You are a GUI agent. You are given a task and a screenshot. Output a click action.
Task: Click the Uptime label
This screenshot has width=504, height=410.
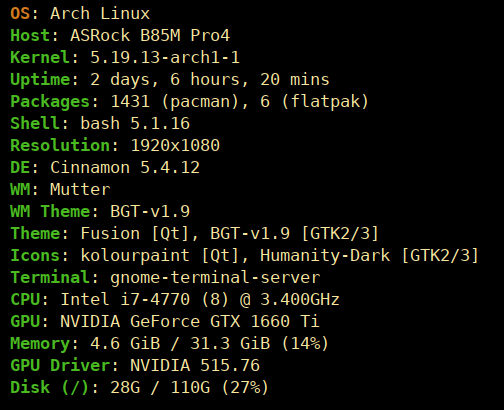[40, 80]
